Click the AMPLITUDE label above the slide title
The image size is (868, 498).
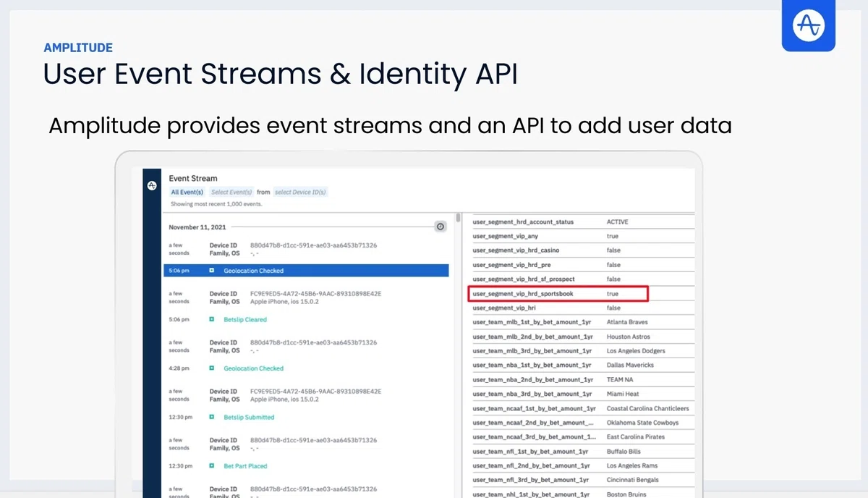[x=78, y=48]
